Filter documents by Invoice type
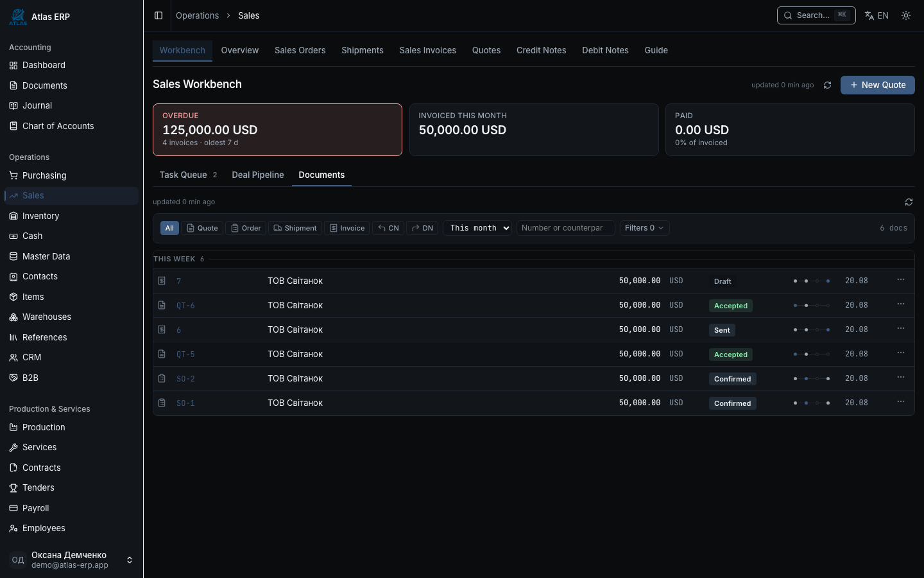 (x=347, y=228)
